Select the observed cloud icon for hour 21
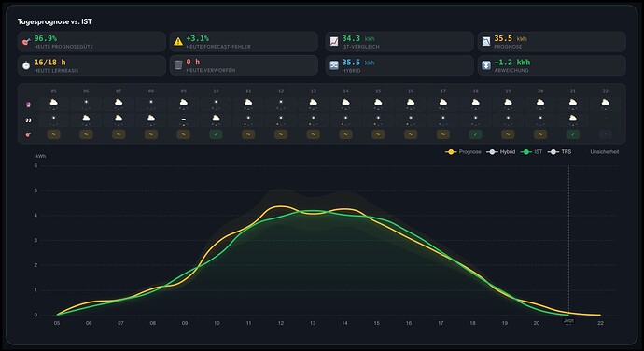Image resolution: width=644 pixels, height=351 pixels. [572, 119]
